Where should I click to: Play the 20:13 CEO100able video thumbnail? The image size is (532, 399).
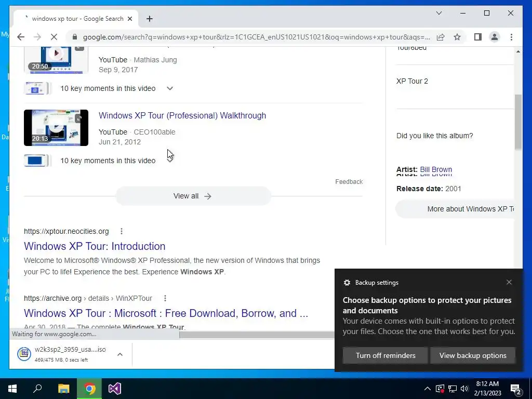(x=56, y=128)
